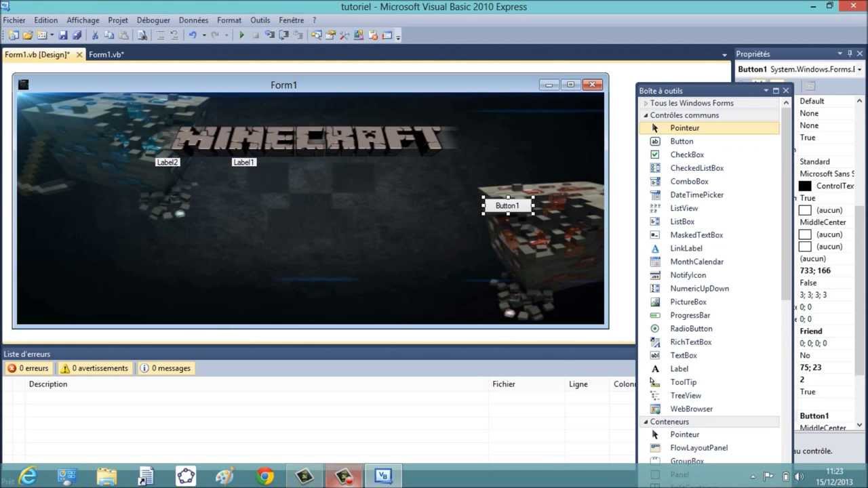
Task: Click the Step Over debug icon
Action: click(283, 35)
